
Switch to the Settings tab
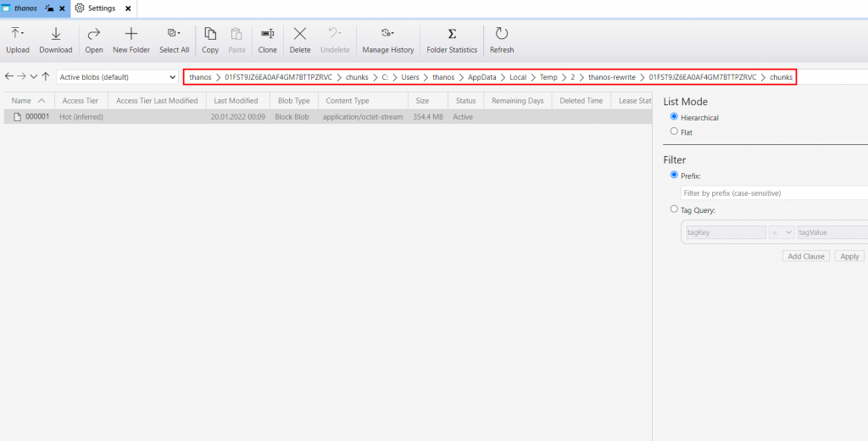click(x=102, y=8)
